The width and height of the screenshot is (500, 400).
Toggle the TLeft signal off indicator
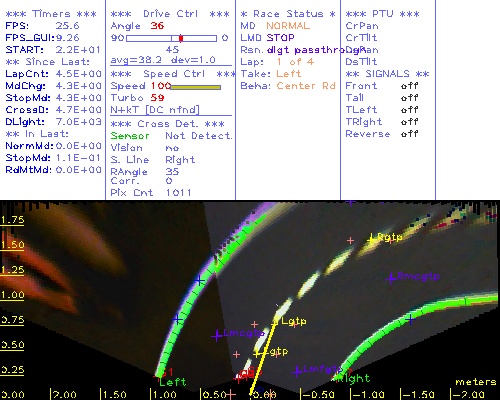[x=410, y=110]
